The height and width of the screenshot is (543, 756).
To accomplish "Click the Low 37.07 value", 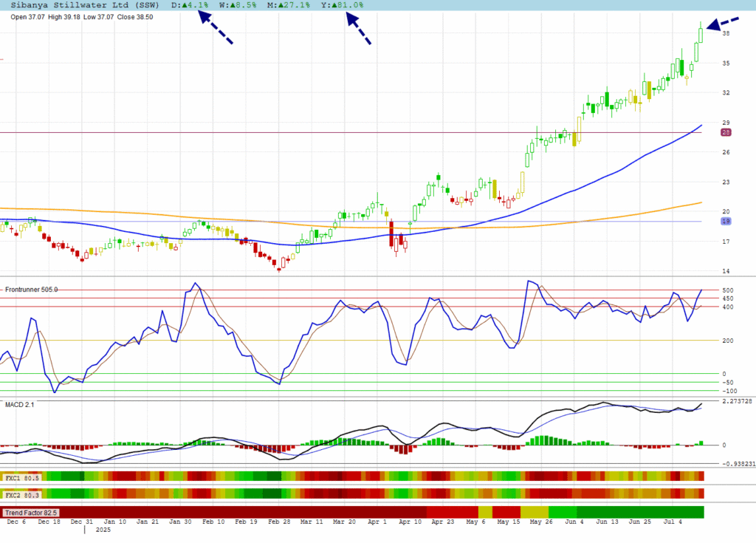I will (x=98, y=17).
